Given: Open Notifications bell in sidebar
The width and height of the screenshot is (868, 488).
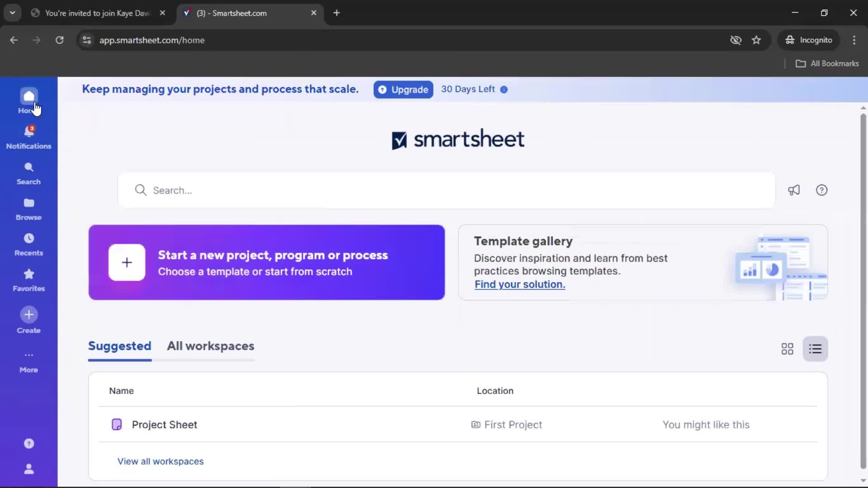Looking at the screenshot, I should click(28, 132).
